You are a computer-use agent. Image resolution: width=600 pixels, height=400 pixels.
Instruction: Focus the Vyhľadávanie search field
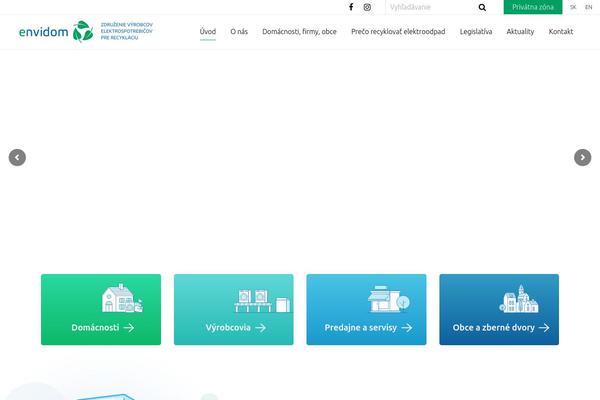431,7
